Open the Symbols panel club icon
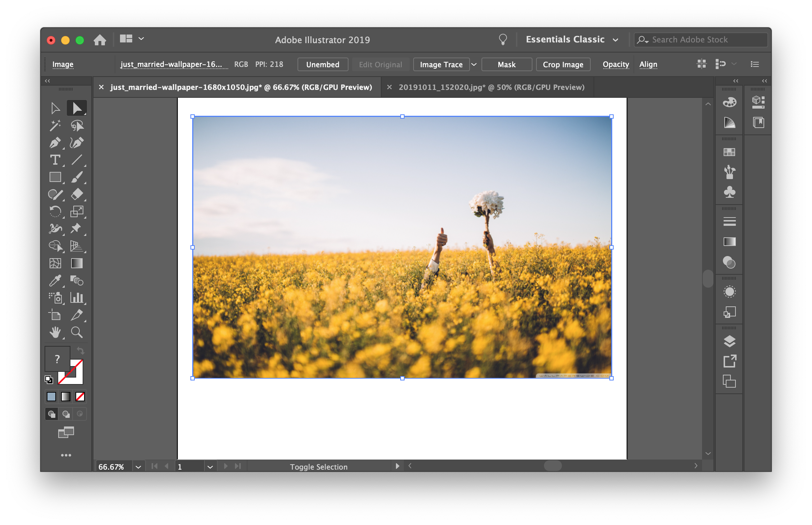812x525 pixels. pyautogui.click(x=729, y=192)
